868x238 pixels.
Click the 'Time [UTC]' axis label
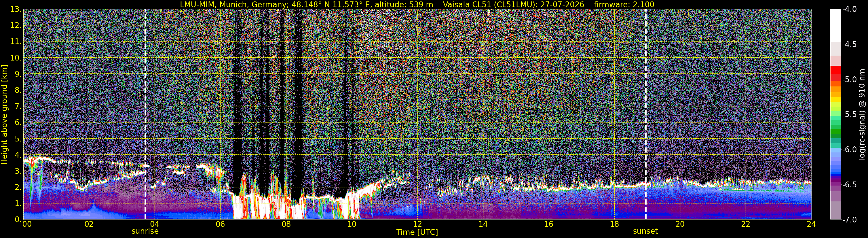(x=417, y=232)
